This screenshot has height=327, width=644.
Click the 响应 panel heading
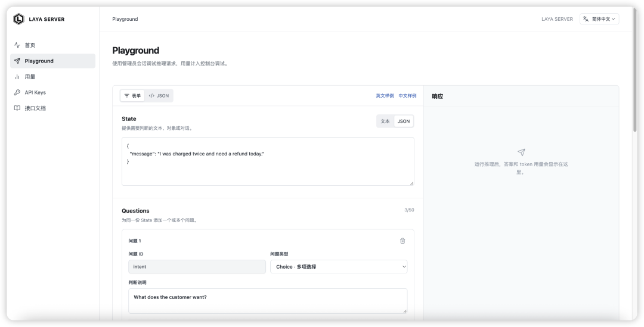pyautogui.click(x=438, y=96)
